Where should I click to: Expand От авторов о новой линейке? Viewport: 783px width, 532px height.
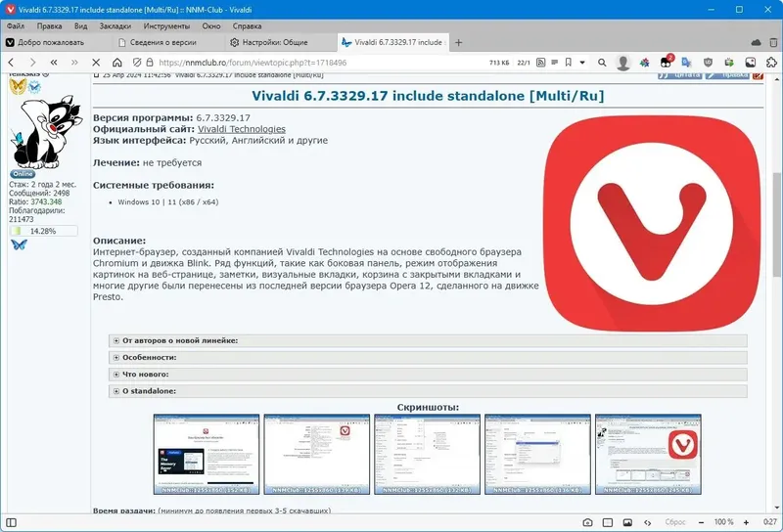coord(428,340)
